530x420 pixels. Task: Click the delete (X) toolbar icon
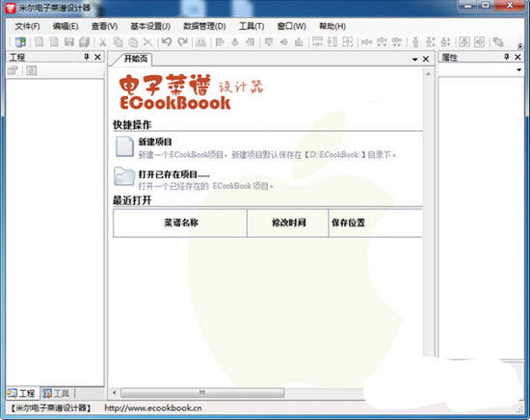coord(147,41)
